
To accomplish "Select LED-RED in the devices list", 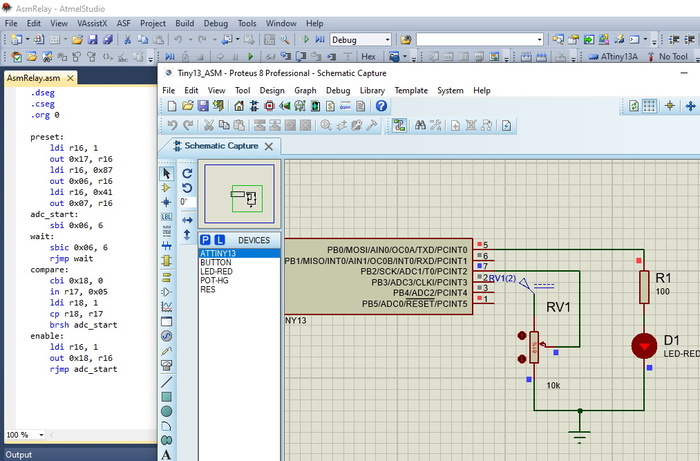I will (x=218, y=272).
